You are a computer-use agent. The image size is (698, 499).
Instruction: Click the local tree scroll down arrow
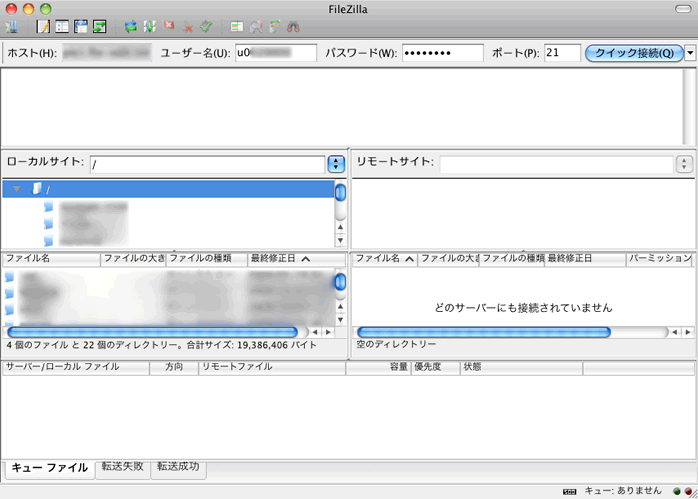(341, 241)
